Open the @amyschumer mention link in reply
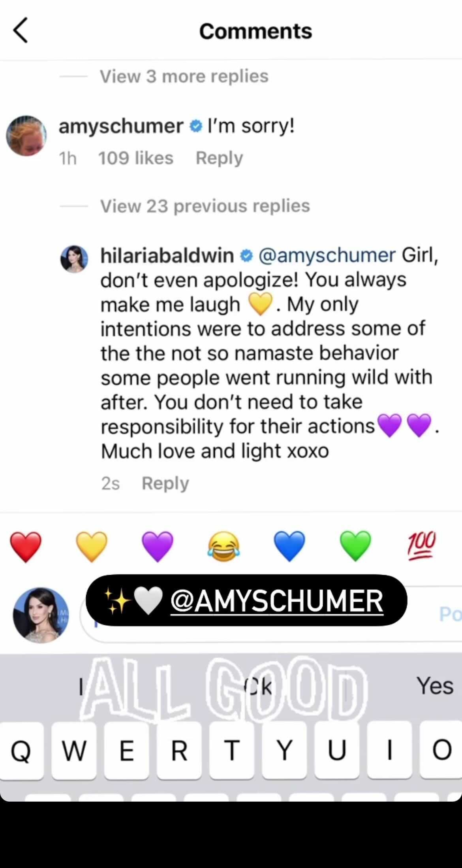The height and width of the screenshot is (868, 462). (x=327, y=255)
